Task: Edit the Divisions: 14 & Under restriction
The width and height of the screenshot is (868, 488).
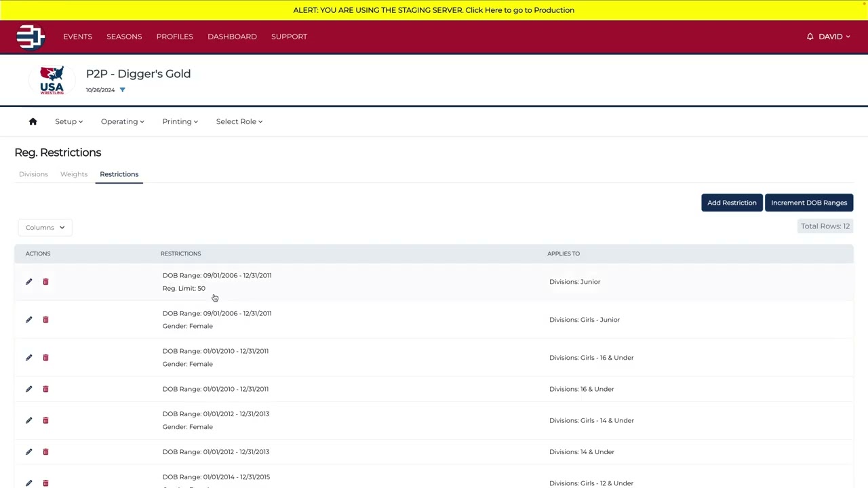Action: click(28, 451)
